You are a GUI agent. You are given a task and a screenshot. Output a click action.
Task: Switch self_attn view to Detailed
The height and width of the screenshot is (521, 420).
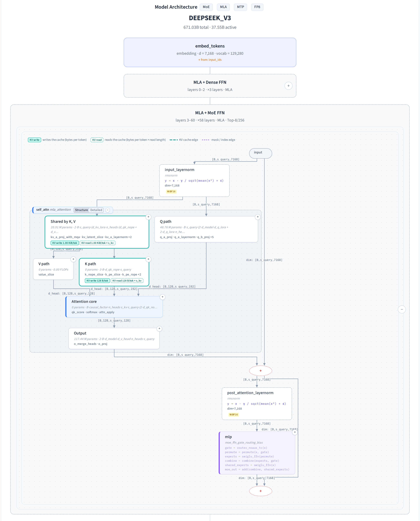coord(96,210)
